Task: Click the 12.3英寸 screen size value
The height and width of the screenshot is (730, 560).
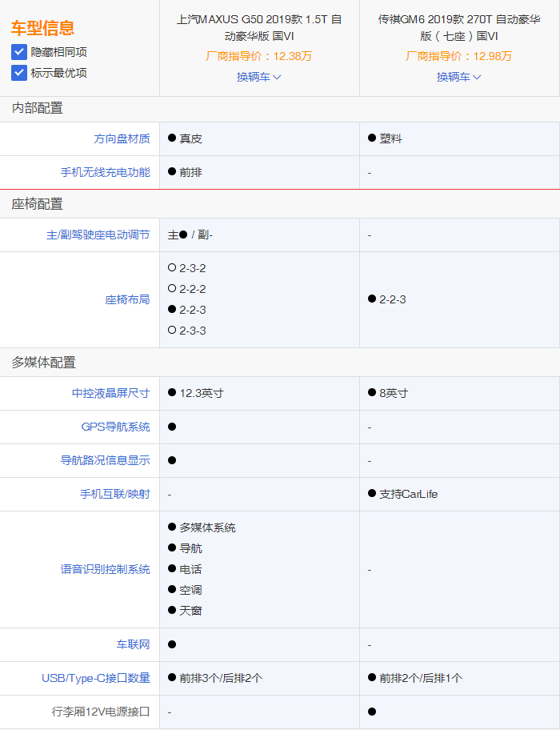Action: [x=202, y=393]
